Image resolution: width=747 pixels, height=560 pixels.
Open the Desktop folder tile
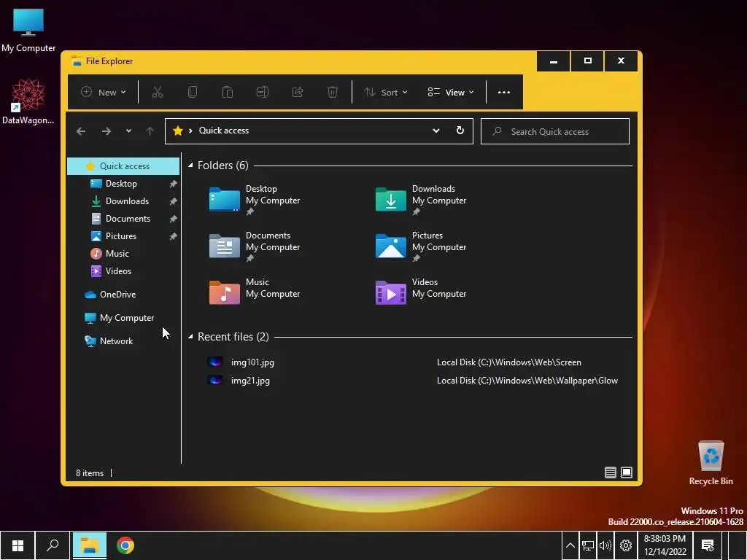pos(256,200)
